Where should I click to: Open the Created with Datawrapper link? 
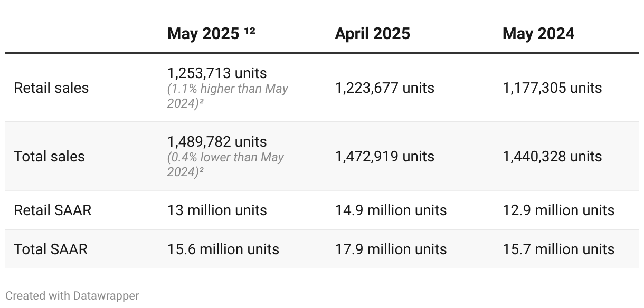(x=72, y=296)
